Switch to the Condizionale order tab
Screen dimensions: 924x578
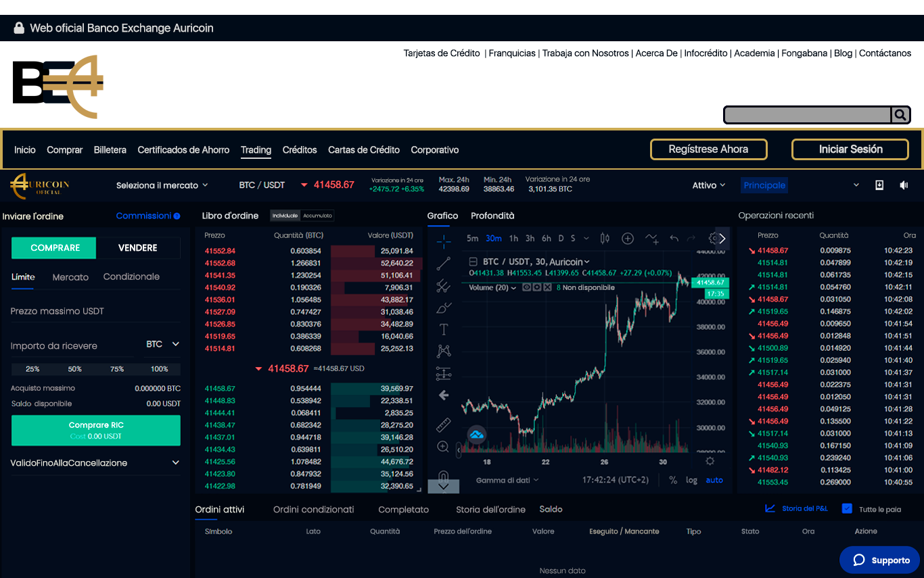tap(131, 276)
